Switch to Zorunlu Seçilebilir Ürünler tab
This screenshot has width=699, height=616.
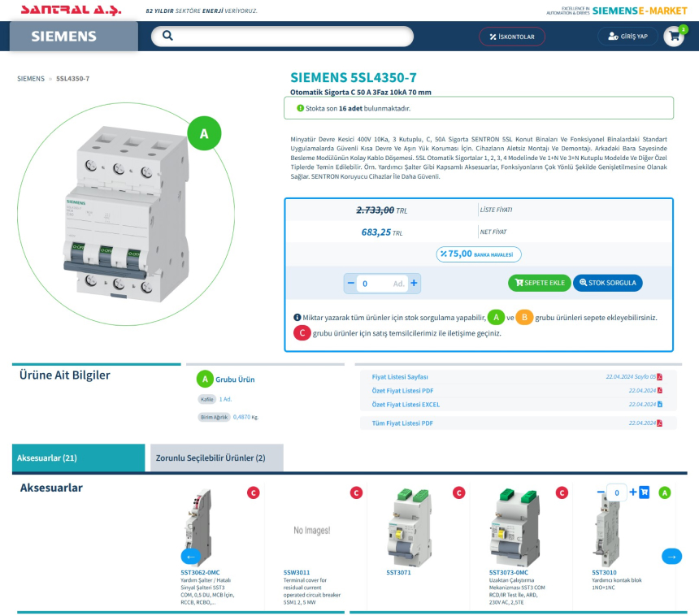click(216, 458)
